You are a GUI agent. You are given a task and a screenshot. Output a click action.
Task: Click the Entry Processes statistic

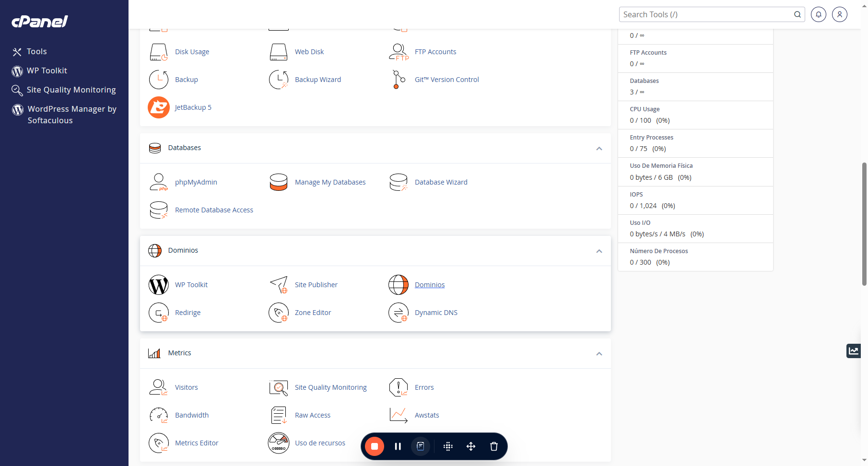(695, 143)
